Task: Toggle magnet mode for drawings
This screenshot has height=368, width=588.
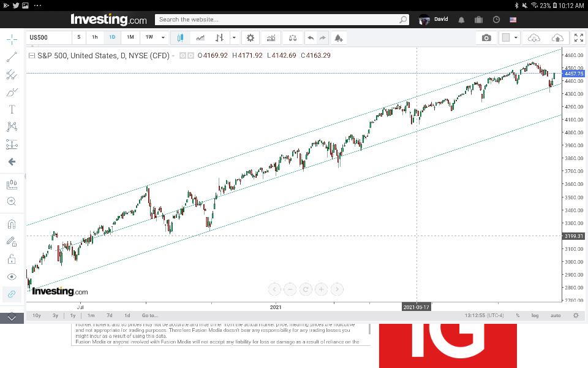Action: [x=12, y=224]
